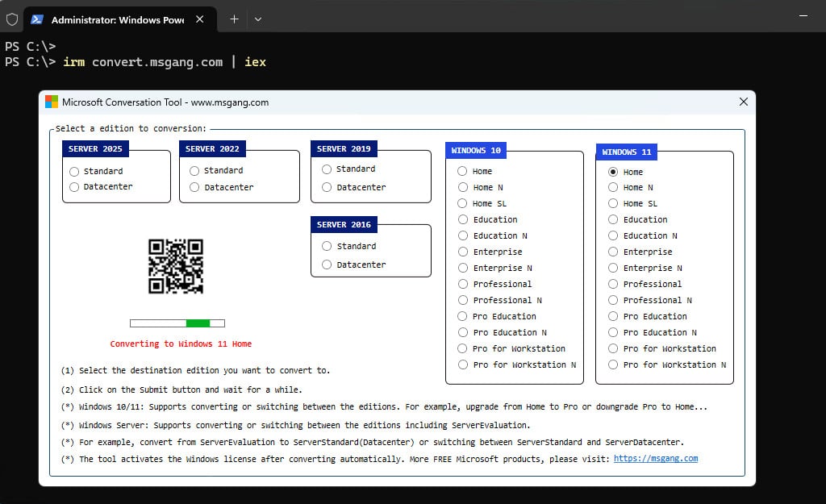Open the https://msgang.com link
This screenshot has height=504, width=826.
pyautogui.click(x=655, y=459)
